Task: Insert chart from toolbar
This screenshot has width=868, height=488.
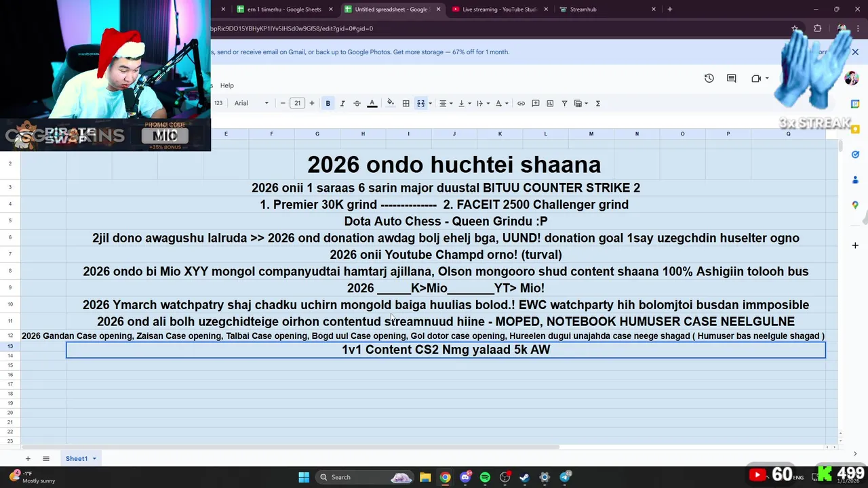Action: coord(550,103)
